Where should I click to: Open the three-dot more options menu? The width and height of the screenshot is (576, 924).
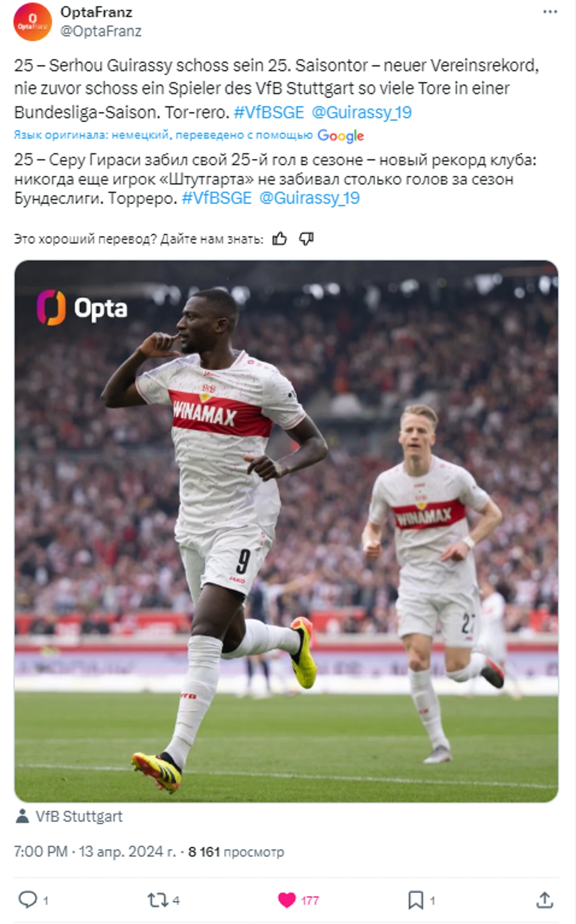[x=550, y=12]
